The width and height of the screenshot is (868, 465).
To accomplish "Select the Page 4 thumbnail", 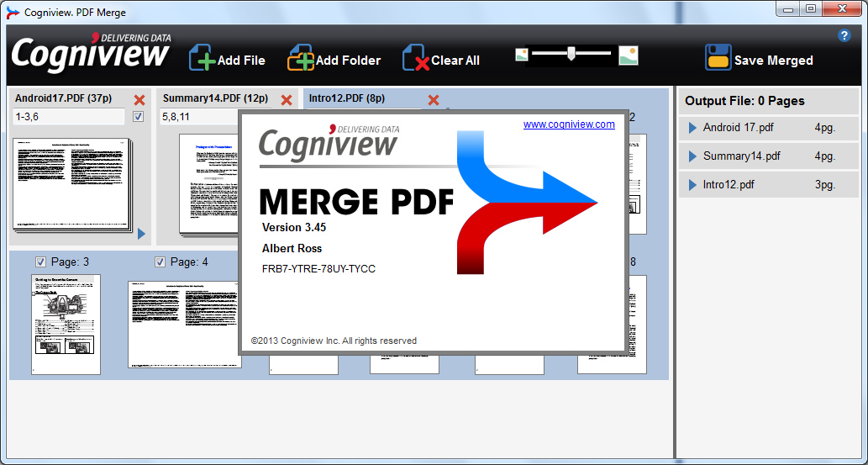I will tap(184, 325).
